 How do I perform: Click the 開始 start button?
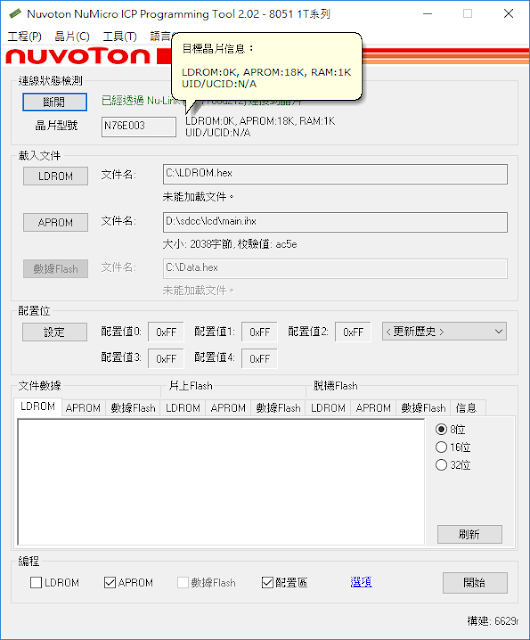tap(475, 582)
